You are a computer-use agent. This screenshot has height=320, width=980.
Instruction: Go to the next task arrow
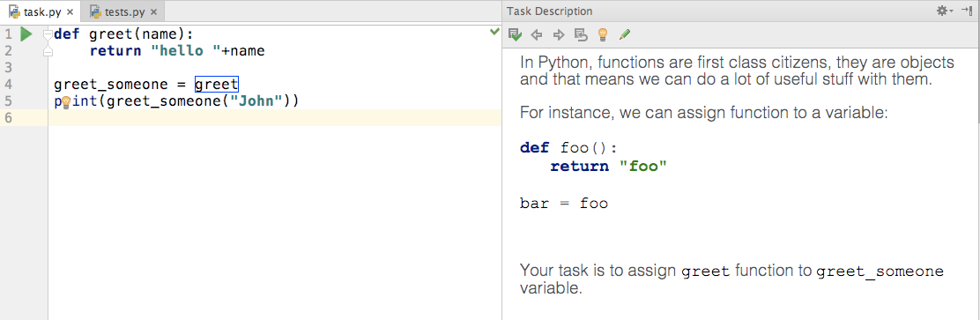pyautogui.click(x=559, y=35)
